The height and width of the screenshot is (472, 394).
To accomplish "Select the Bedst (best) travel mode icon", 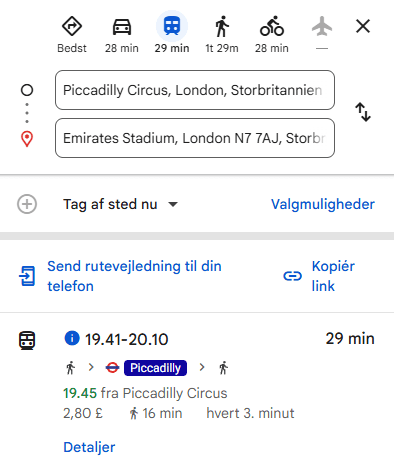I will (x=72, y=27).
